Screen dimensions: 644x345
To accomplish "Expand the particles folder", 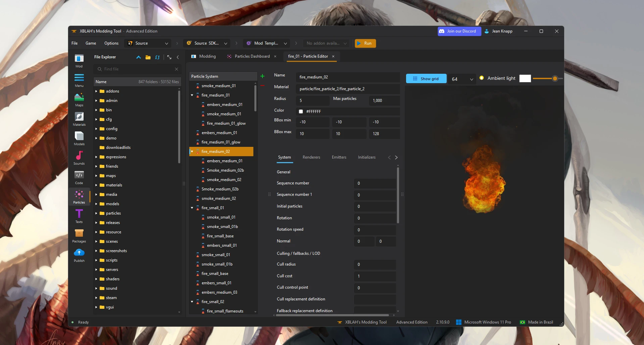I will coord(96,213).
